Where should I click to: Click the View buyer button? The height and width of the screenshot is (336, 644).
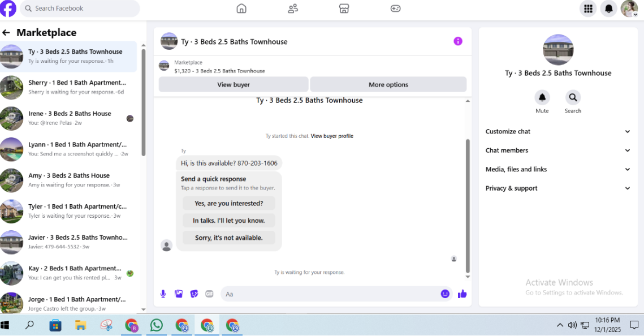(x=234, y=84)
